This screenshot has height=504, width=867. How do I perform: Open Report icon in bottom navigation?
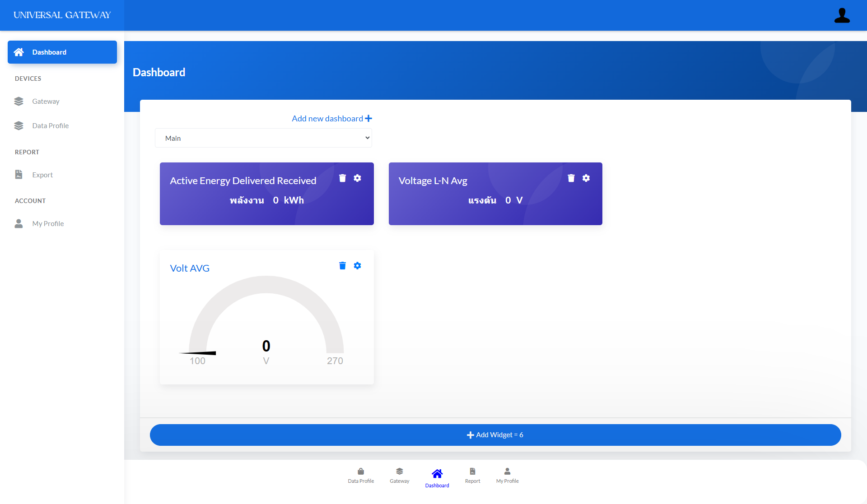click(472, 472)
